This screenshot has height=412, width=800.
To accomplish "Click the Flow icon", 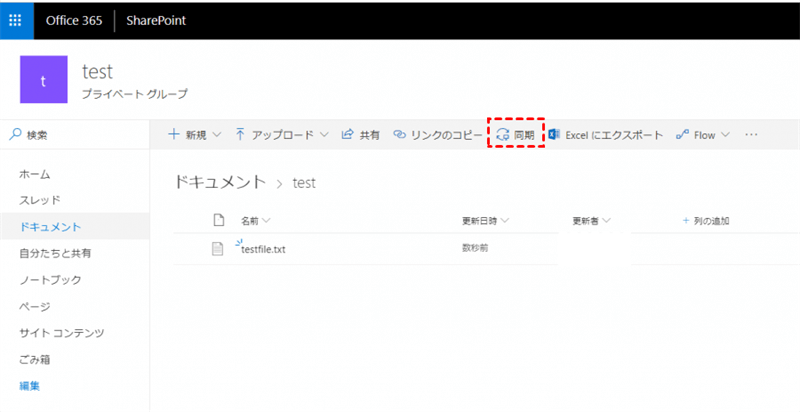I will [682, 135].
